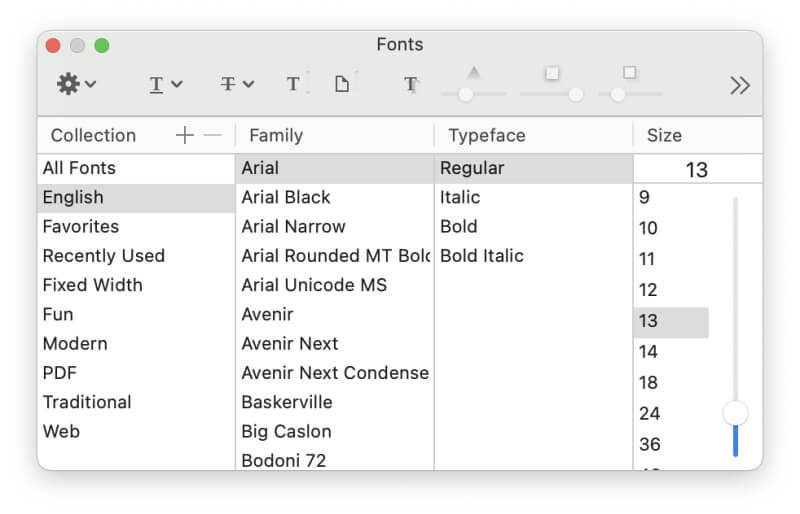Choose the Baskerville font family
Viewport: 800px width, 514px height.
click(x=335, y=402)
